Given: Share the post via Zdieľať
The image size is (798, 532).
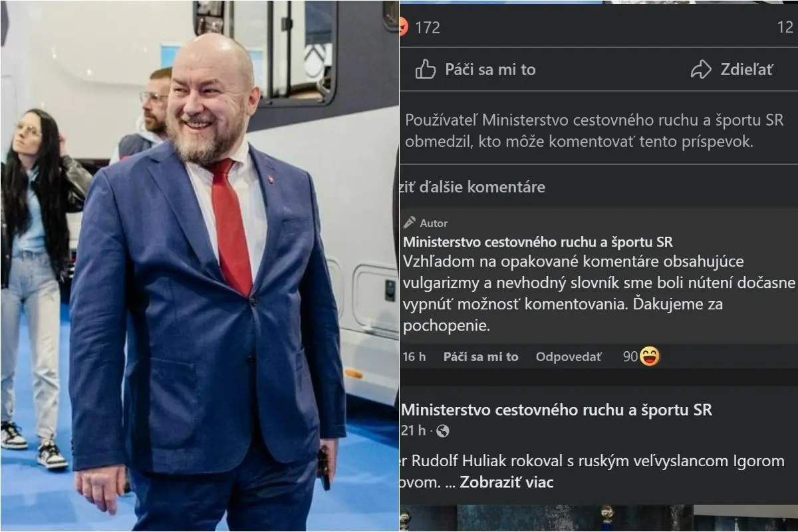Looking at the screenshot, I should point(732,69).
